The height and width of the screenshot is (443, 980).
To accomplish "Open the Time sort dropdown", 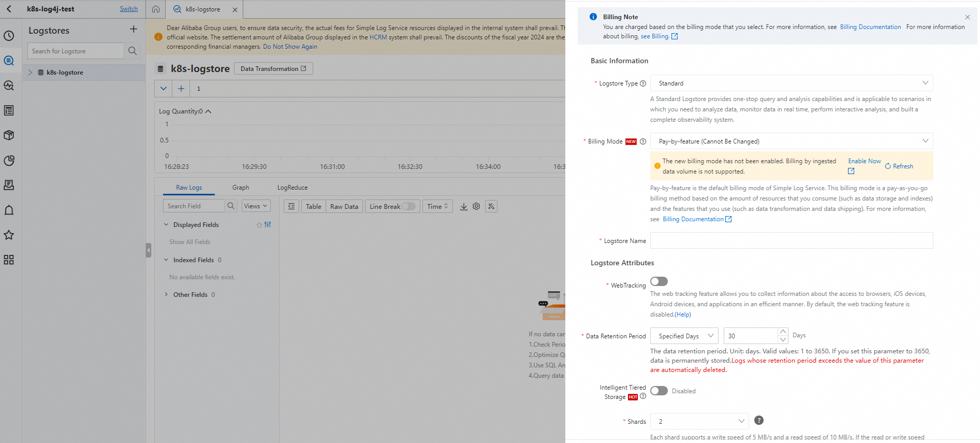I will (437, 206).
